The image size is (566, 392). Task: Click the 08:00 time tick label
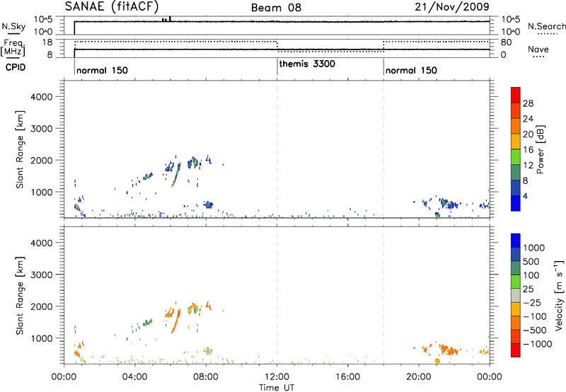click(206, 377)
